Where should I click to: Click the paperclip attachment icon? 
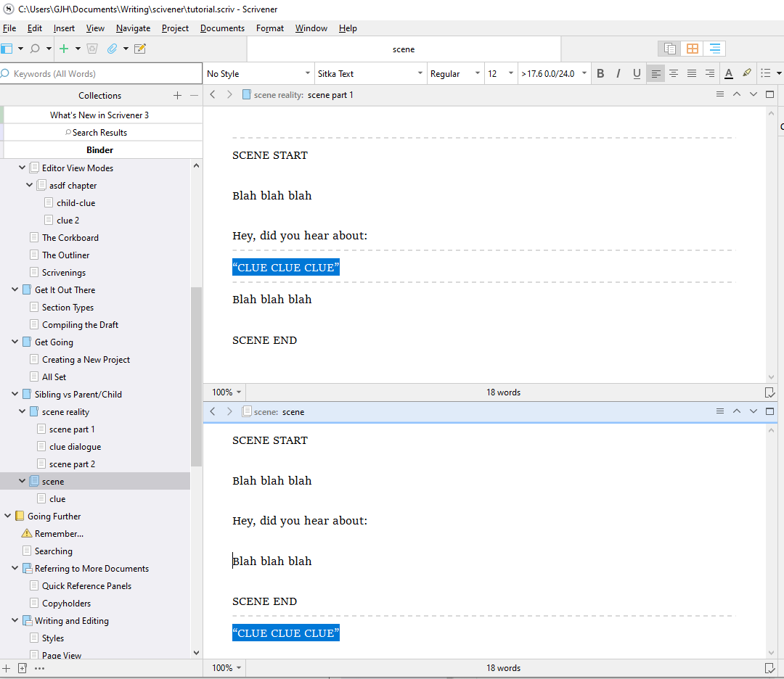(112, 49)
